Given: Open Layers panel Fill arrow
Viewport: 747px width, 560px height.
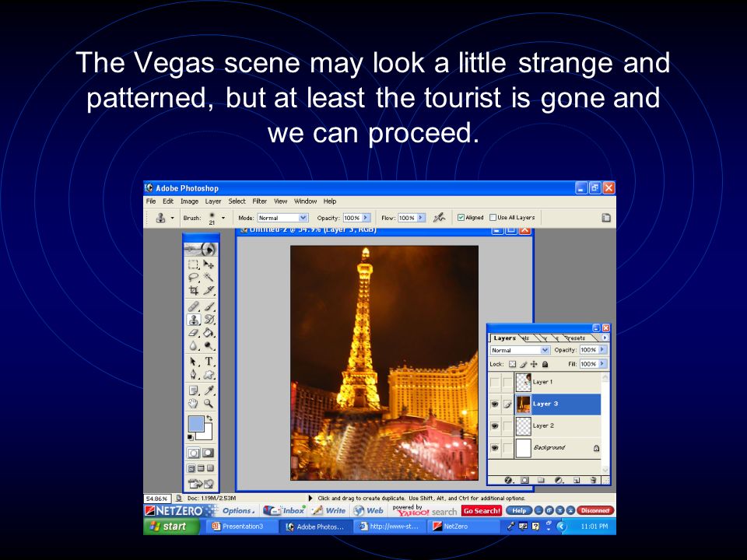Looking at the screenshot, I should pos(602,364).
